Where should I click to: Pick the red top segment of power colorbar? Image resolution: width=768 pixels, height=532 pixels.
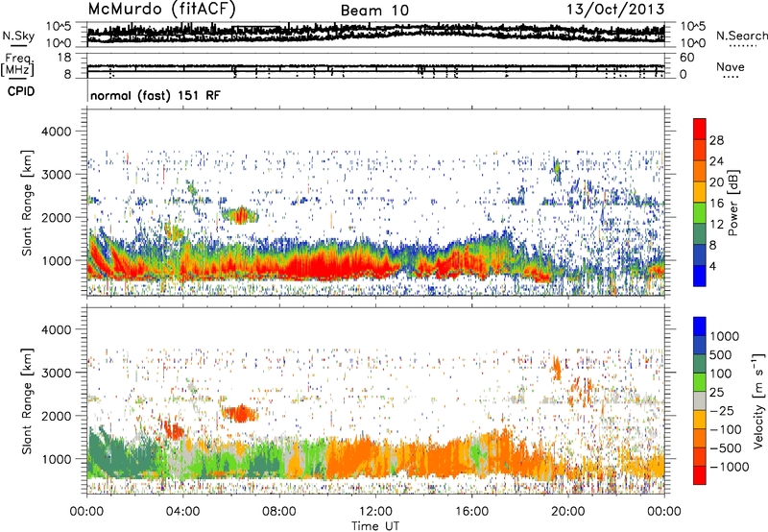click(x=700, y=129)
